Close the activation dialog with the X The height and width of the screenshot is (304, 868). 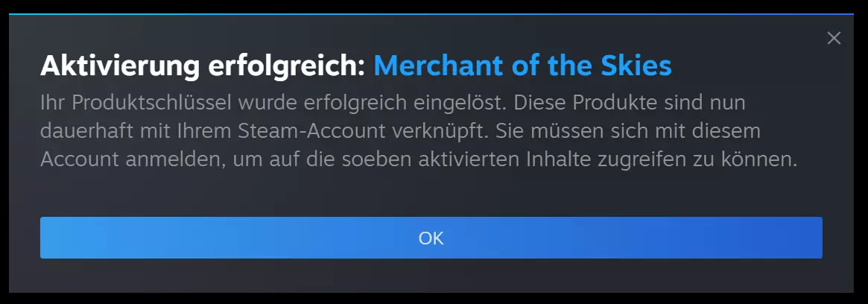833,38
